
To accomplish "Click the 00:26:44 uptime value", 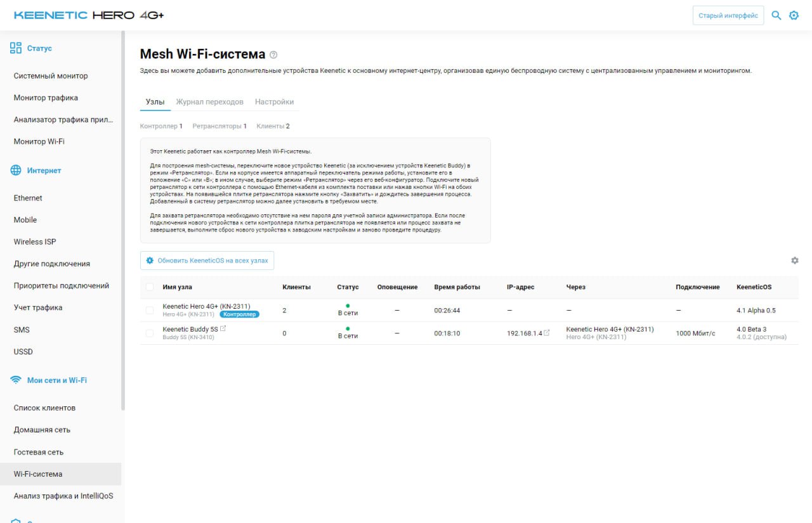I will tap(447, 311).
